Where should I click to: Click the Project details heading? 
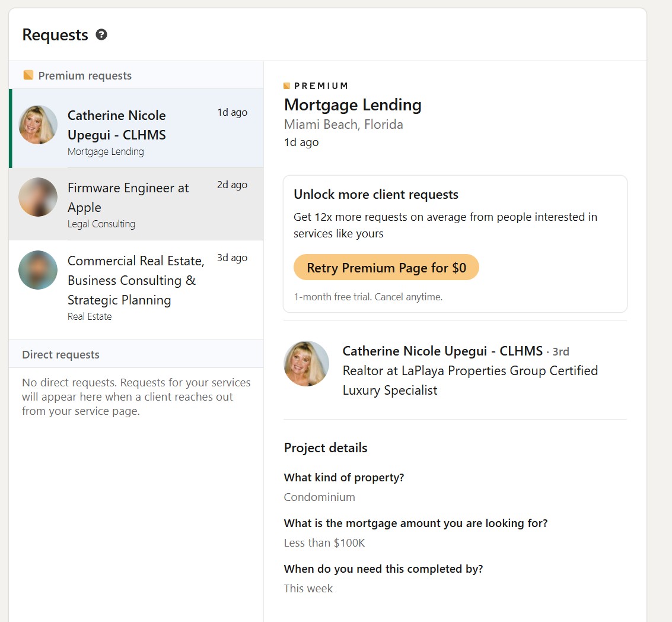point(325,448)
